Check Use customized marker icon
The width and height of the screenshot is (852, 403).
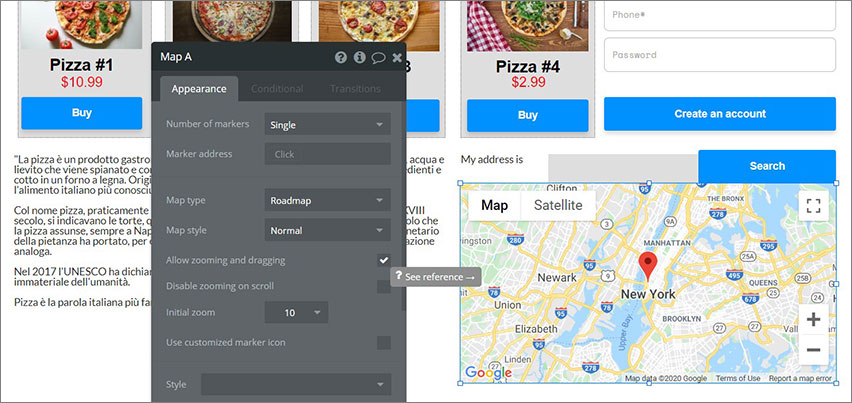[x=384, y=343]
